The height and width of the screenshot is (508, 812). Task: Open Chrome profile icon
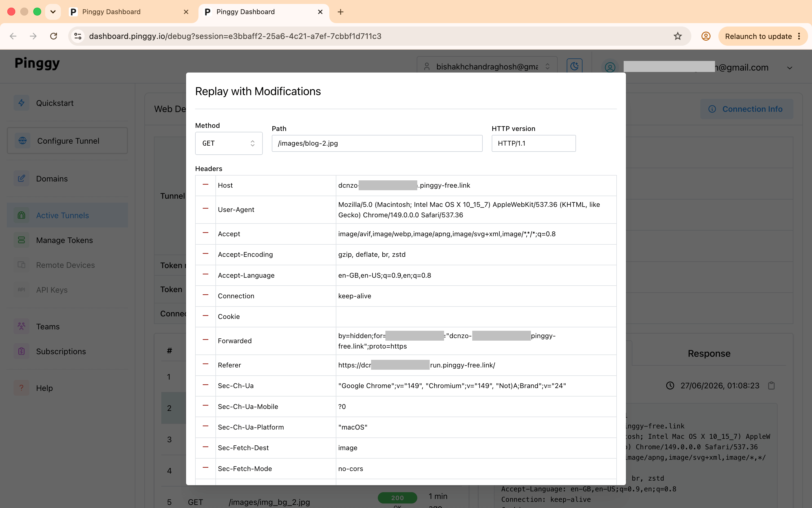[x=706, y=36]
